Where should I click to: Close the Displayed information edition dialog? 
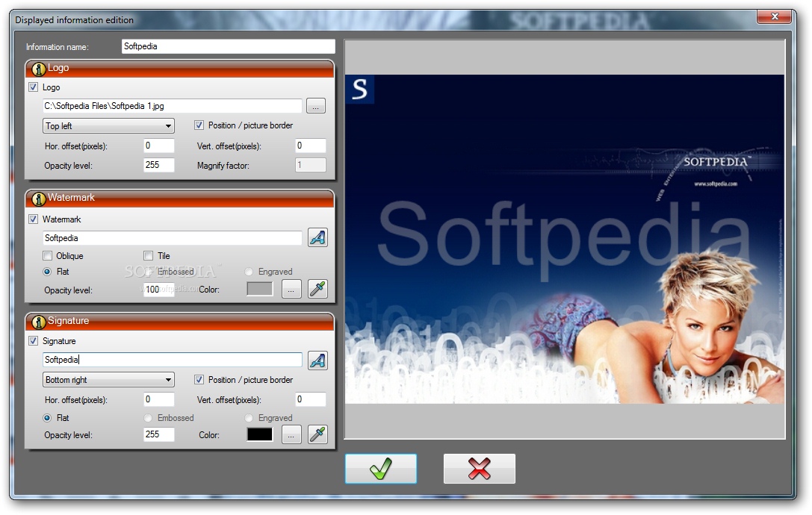click(x=775, y=16)
